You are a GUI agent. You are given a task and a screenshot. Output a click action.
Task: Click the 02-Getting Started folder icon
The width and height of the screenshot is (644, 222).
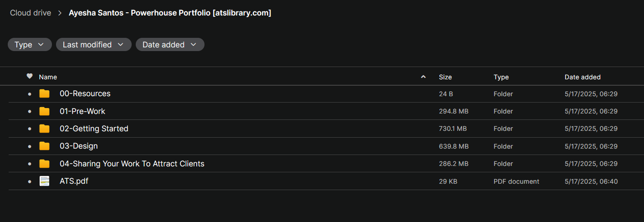pos(44,129)
